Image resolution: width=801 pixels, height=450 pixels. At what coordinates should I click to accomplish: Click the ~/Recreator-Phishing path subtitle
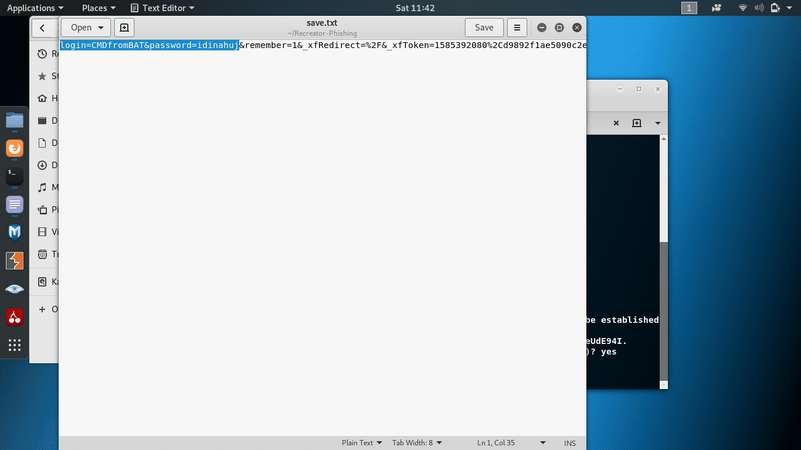[x=322, y=33]
